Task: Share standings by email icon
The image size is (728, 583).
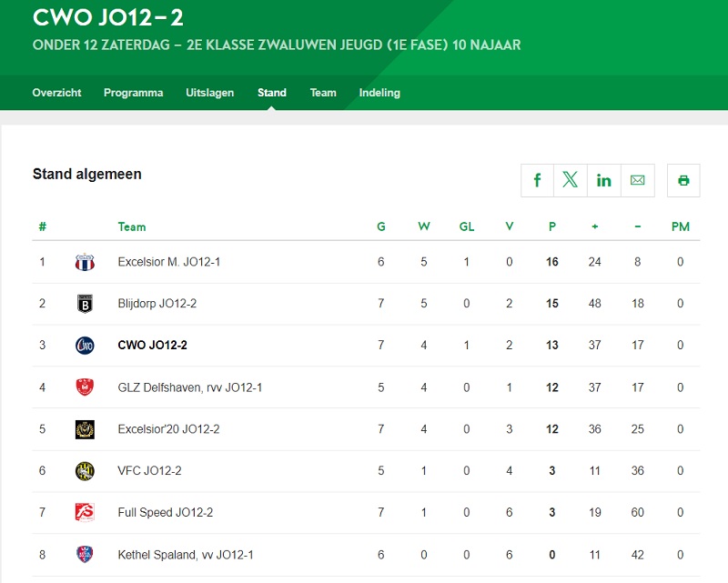Action: (637, 180)
